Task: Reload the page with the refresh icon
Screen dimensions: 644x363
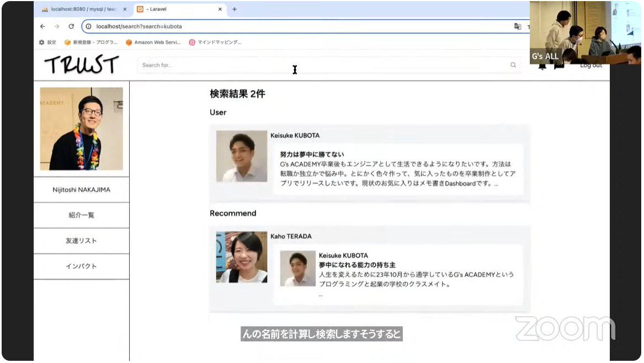Action: 71,26
